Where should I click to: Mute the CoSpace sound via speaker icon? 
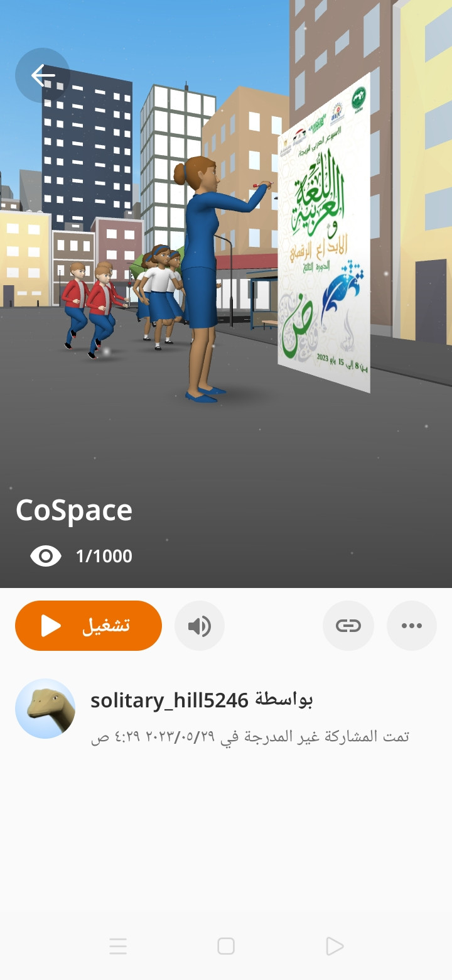tap(200, 626)
